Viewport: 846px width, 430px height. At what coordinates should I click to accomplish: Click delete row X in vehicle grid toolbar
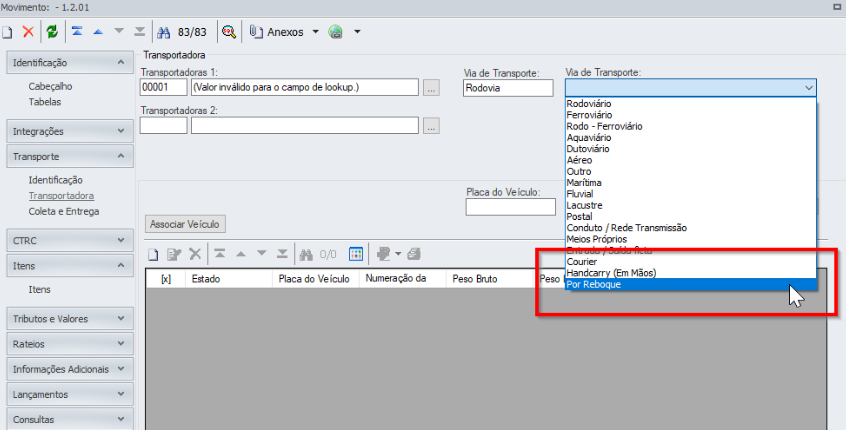point(195,254)
